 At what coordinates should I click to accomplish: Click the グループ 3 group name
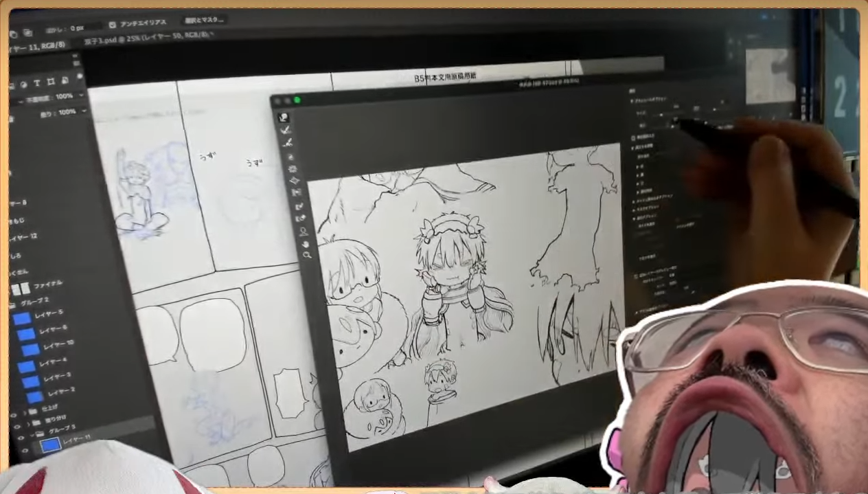[62, 429]
